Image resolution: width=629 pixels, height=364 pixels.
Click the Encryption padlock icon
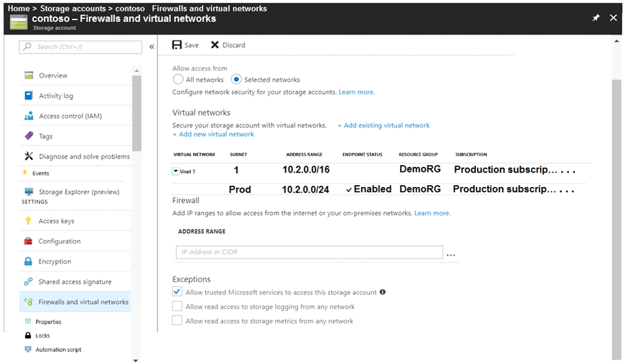click(28, 261)
